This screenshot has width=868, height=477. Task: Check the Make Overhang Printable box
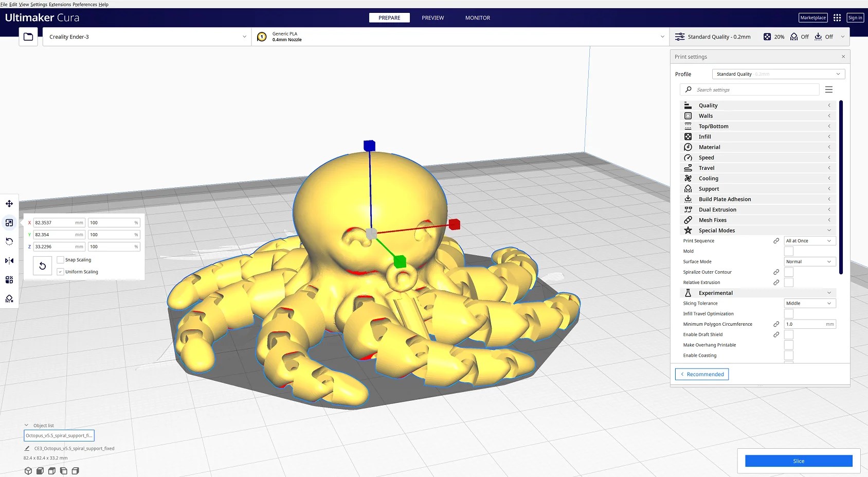[789, 345]
